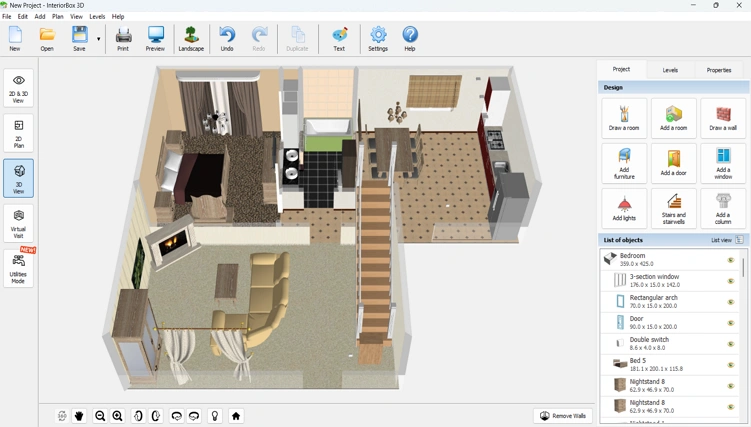Select the Bed 5 list item
Screen dimensions: 751x427
[x=670, y=365]
